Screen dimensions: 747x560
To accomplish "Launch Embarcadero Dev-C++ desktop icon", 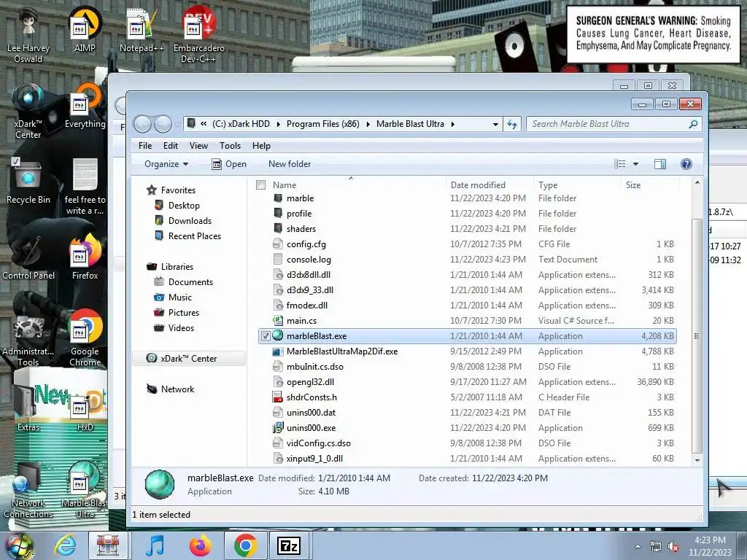I will click(x=198, y=34).
